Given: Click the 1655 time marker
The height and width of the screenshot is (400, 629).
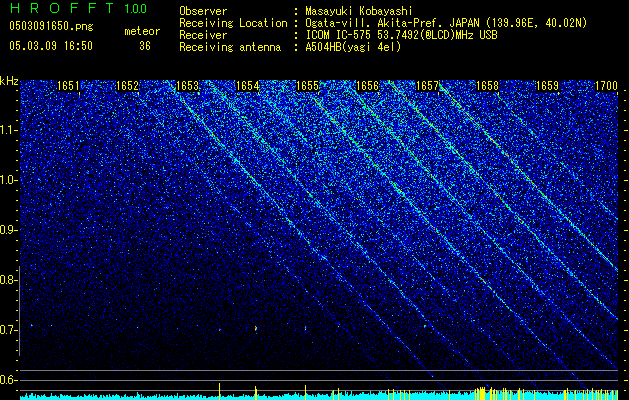Looking at the screenshot, I should point(307,86).
